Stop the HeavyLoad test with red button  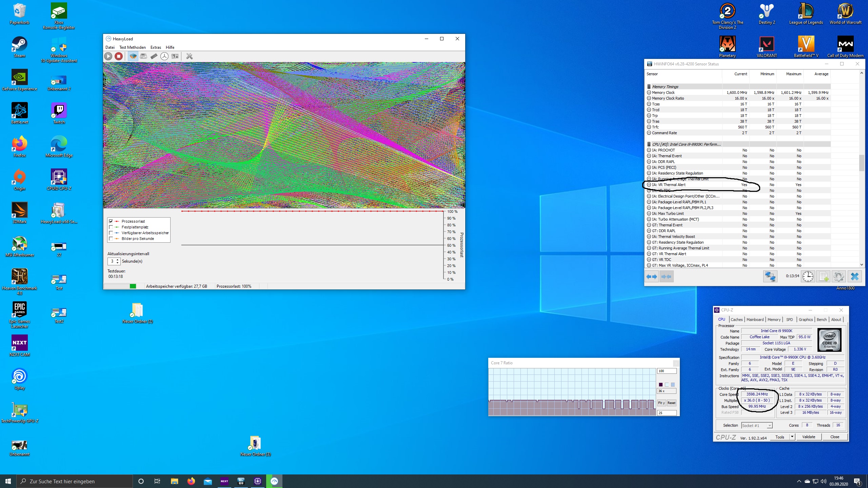[x=118, y=56]
